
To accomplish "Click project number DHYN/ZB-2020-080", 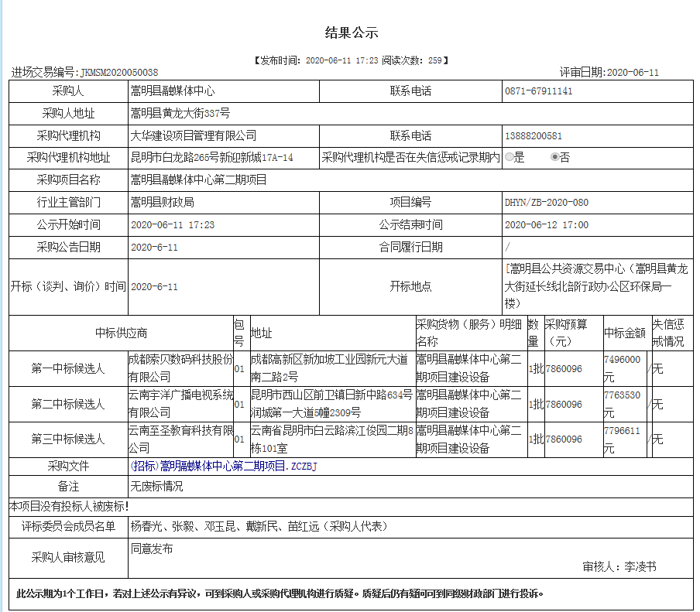I will pyautogui.click(x=546, y=203).
